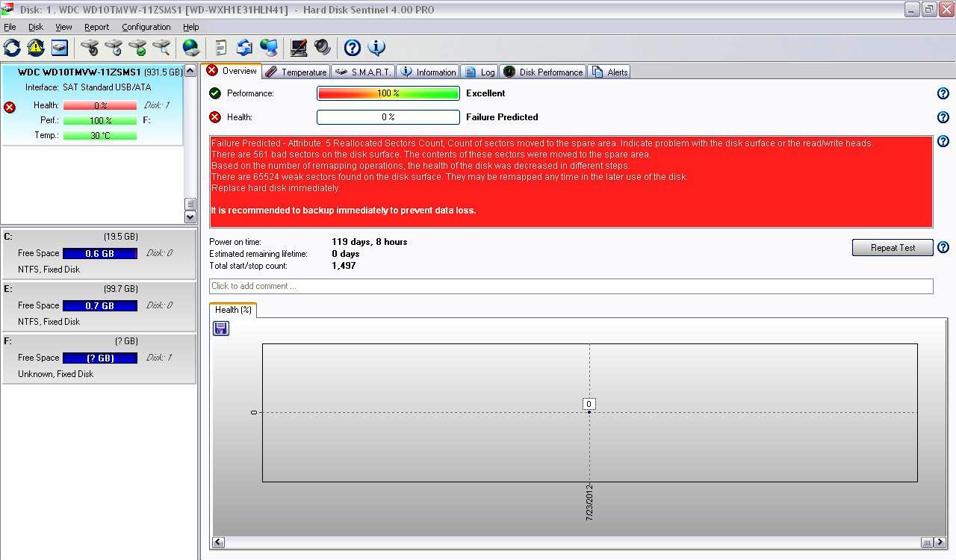Click total start/stop count value 1,497
The image size is (956, 560).
pyautogui.click(x=344, y=266)
